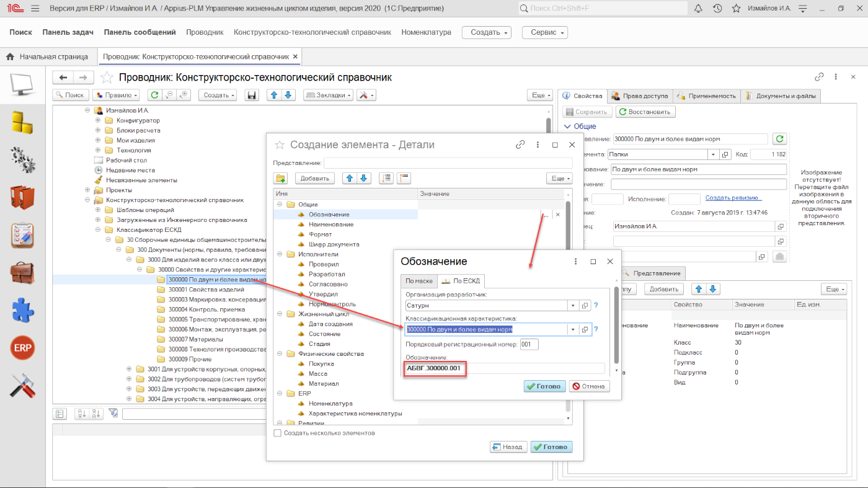Viewport: 868px width, 488px height.
Task: Open the briefcase sidebar section
Action: point(23,273)
